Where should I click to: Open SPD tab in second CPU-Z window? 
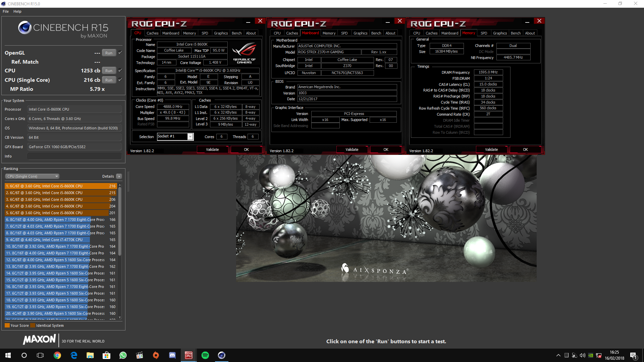pyautogui.click(x=344, y=33)
